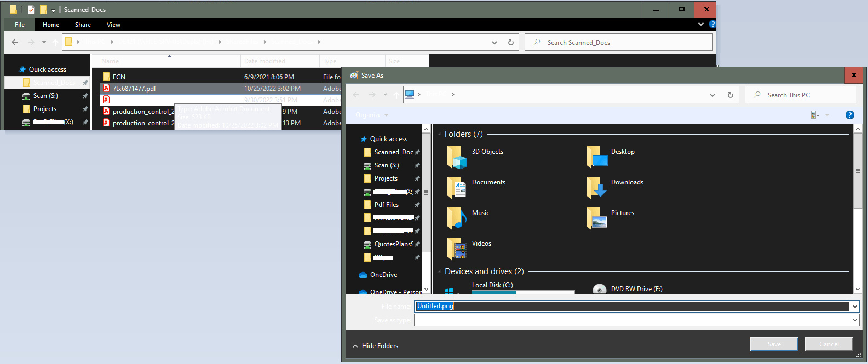Go up one level in Save As dialog

[396, 95]
